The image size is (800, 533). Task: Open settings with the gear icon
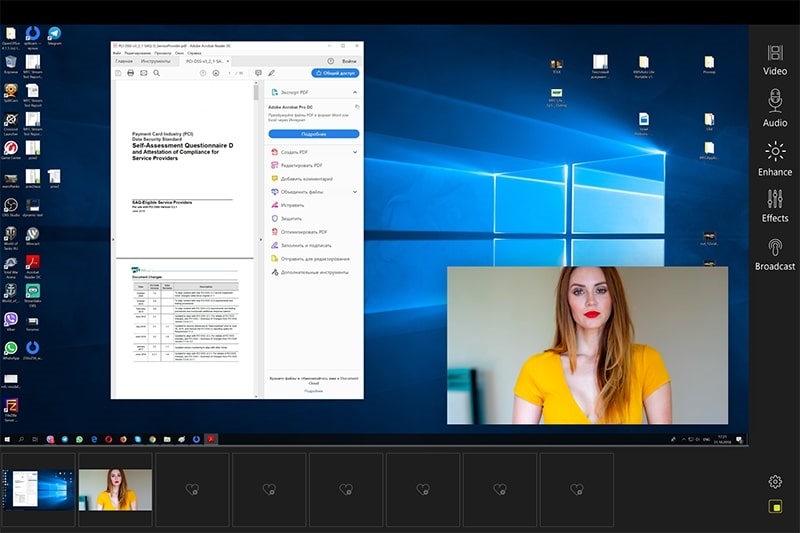(x=775, y=481)
